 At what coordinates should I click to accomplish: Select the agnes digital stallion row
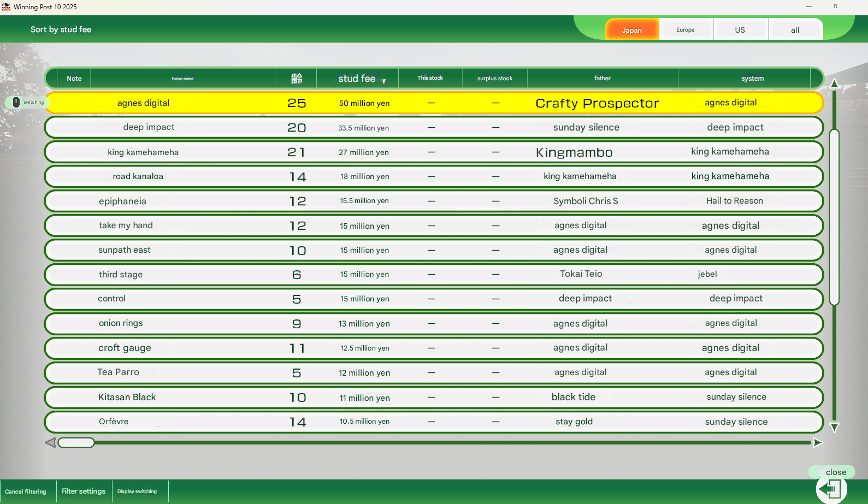click(434, 103)
